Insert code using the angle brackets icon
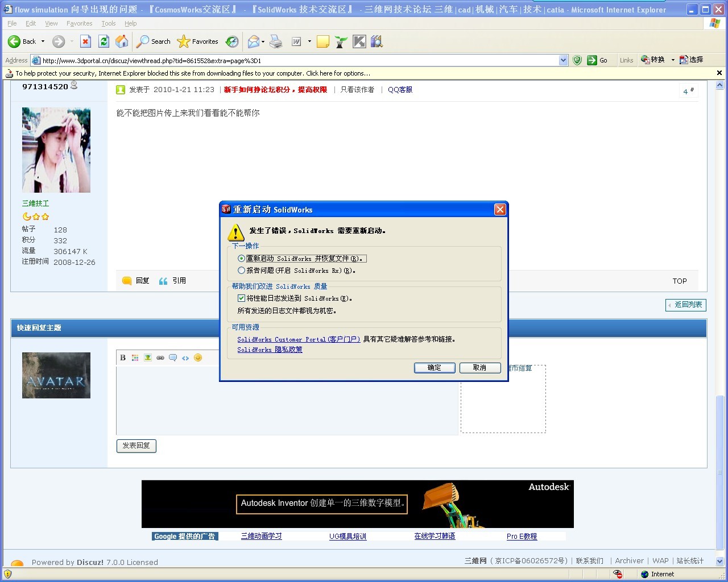The width and height of the screenshot is (728, 582). pyautogui.click(x=185, y=357)
